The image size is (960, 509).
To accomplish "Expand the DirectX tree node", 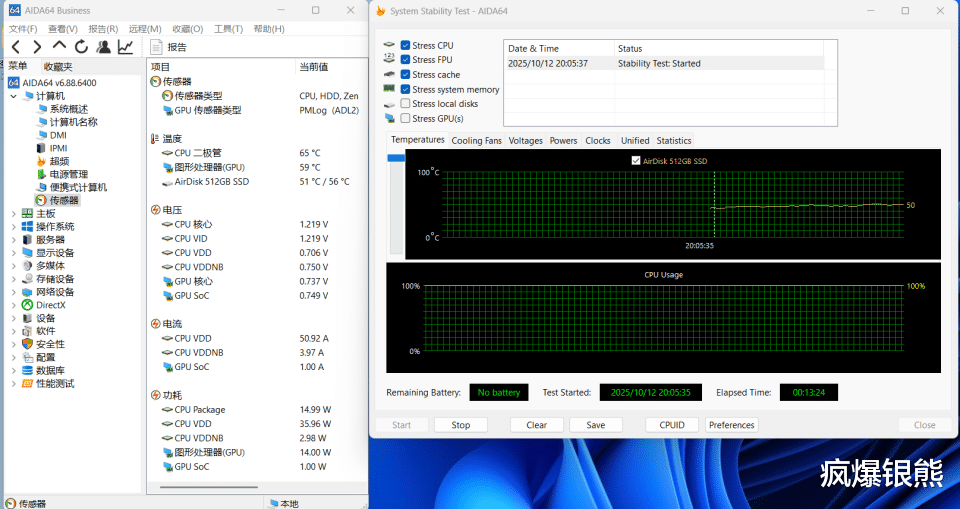I will (13, 305).
